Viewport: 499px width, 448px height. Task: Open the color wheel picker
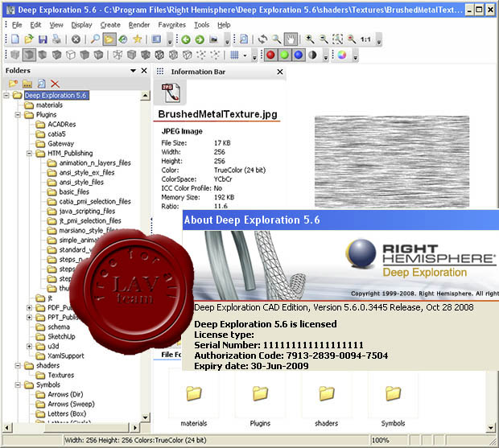pos(342,55)
